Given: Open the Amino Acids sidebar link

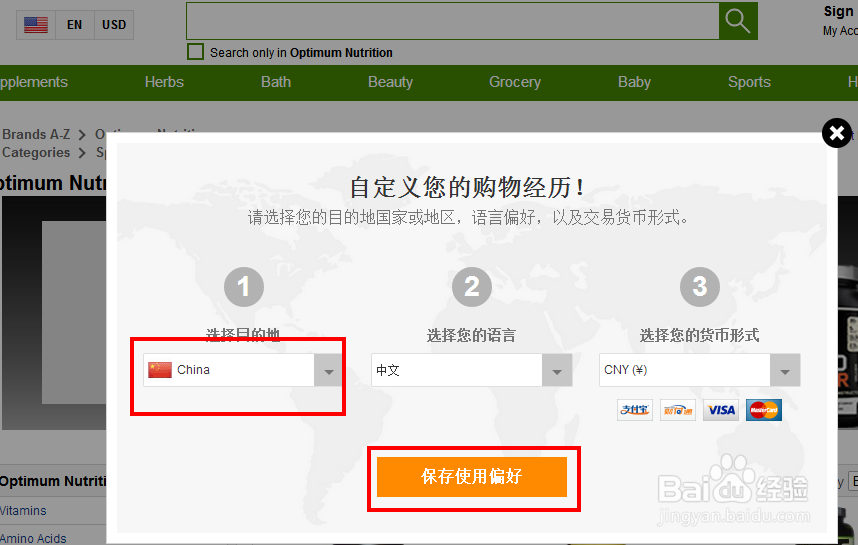Looking at the screenshot, I should [x=33, y=538].
